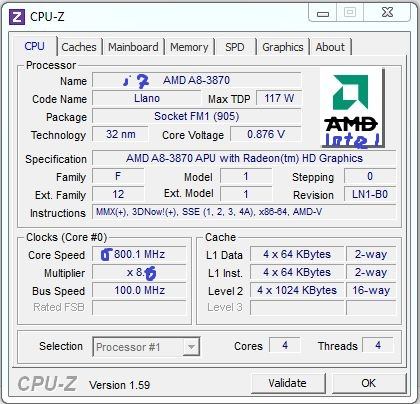Click the empty Level 3 size field
420x404 pixels.
297,308
